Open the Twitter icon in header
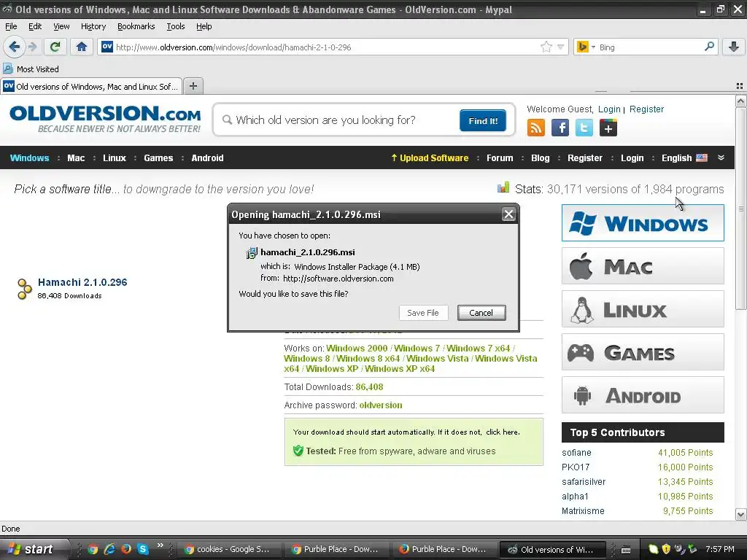Screen dimensions: 747x560 pyautogui.click(x=584, y=128)
